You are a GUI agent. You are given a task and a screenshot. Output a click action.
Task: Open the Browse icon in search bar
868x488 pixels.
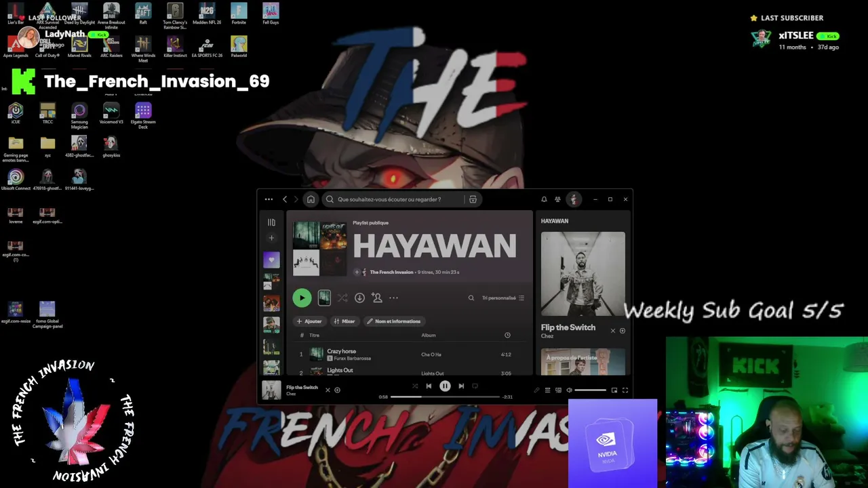473,199
